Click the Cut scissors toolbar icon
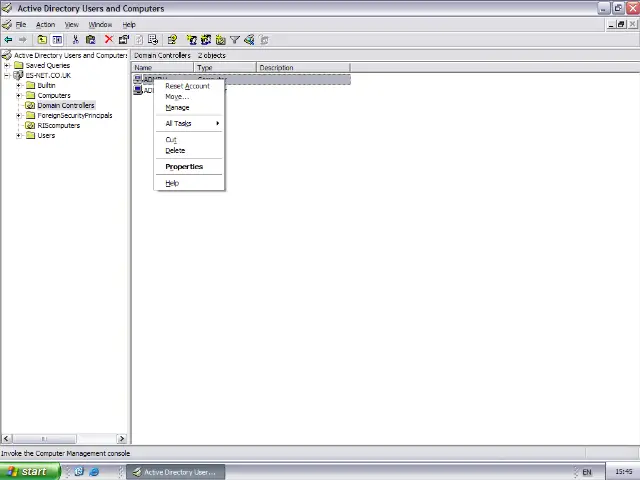Screen dimensions: 640x480 [x=76, y=40]
